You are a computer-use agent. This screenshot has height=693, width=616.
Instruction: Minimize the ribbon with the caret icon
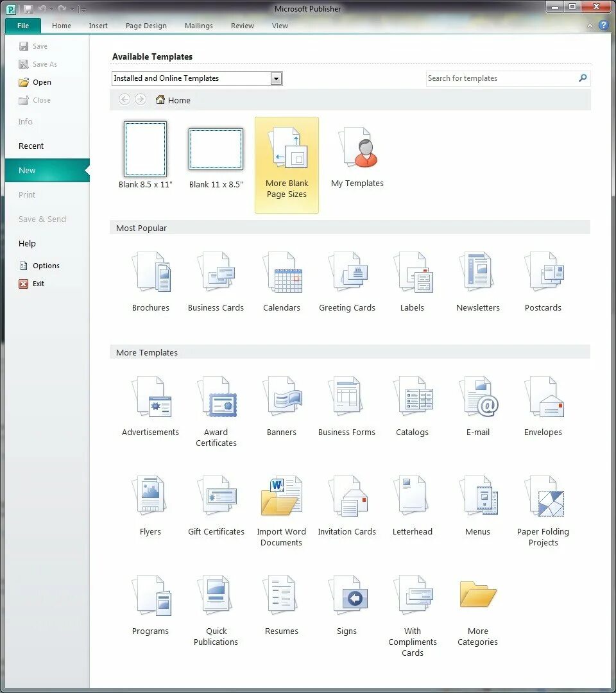(590, 26)
